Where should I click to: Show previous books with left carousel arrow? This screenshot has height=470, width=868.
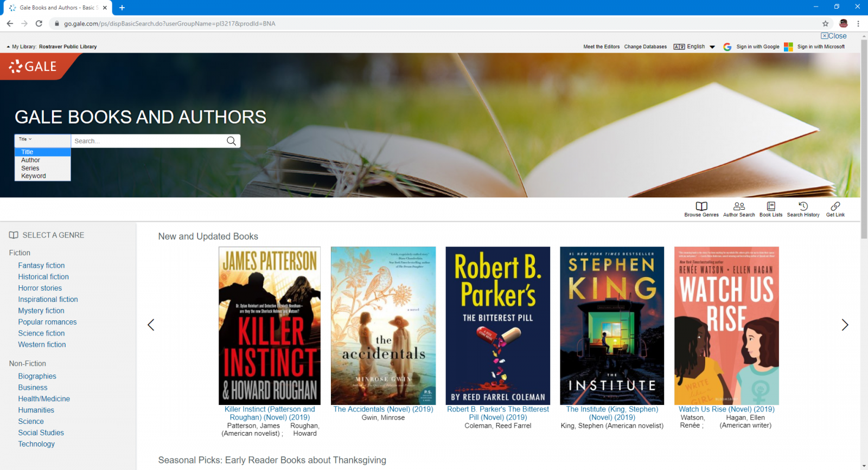pos(151,325)
